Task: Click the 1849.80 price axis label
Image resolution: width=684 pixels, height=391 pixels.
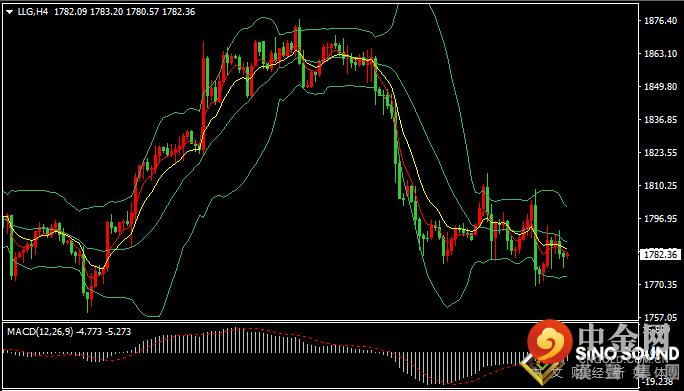Action: 660,87
